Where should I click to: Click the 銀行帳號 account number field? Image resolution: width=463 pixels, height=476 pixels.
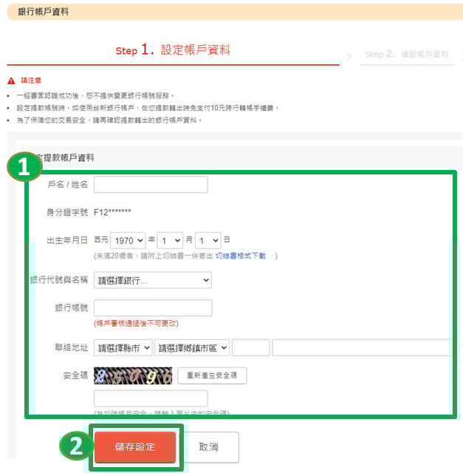click(153, 307)
